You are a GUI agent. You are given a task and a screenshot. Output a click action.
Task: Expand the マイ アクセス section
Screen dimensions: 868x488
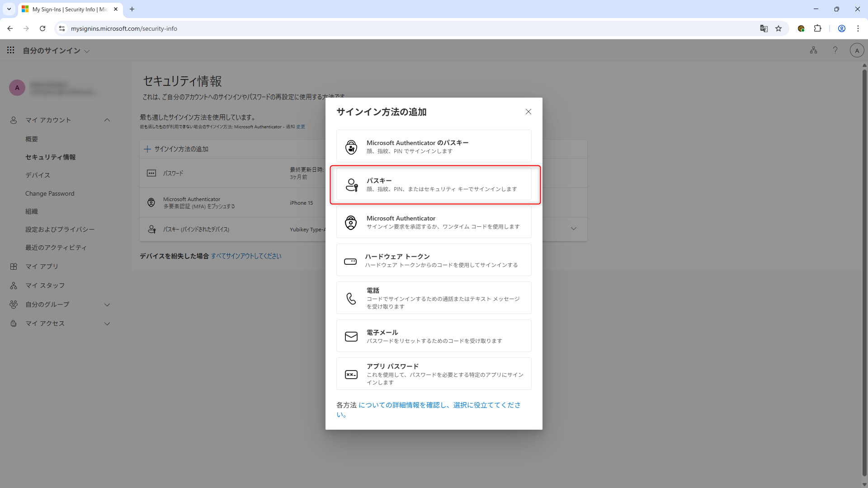click(x=107, y=324)
